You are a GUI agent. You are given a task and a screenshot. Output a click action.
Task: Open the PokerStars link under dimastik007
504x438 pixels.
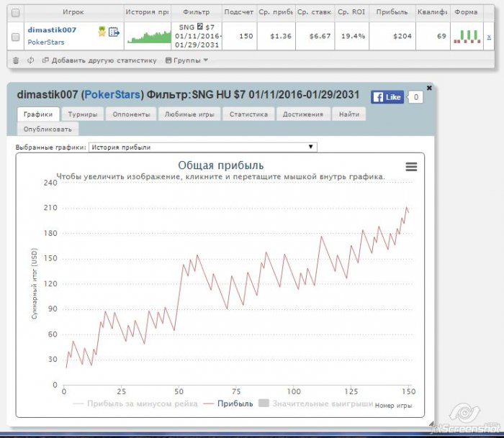[46, 42]
